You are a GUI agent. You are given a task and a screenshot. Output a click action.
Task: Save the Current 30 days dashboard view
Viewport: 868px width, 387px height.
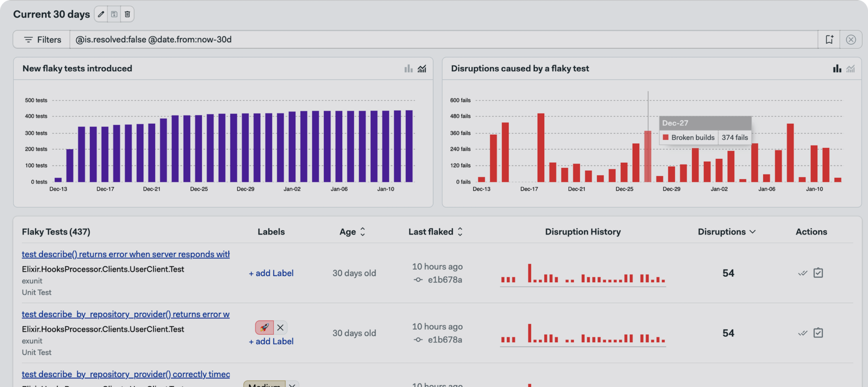114,14
